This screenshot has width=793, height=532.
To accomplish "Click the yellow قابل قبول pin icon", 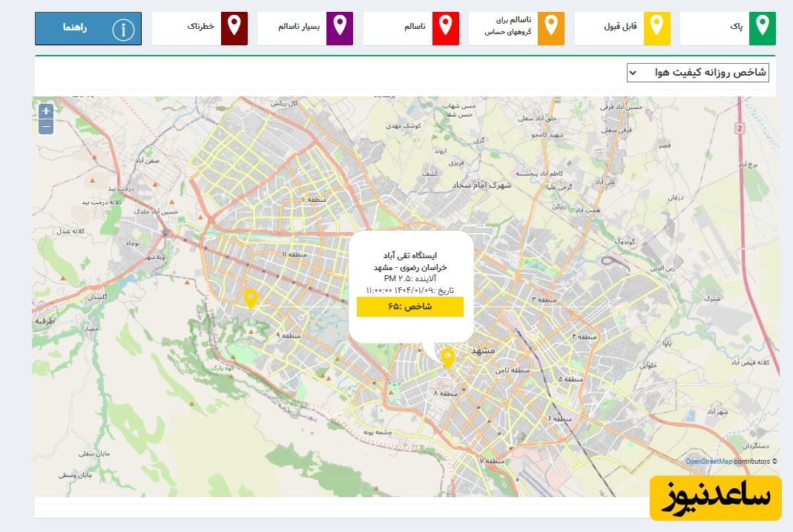I will [657, 28].
